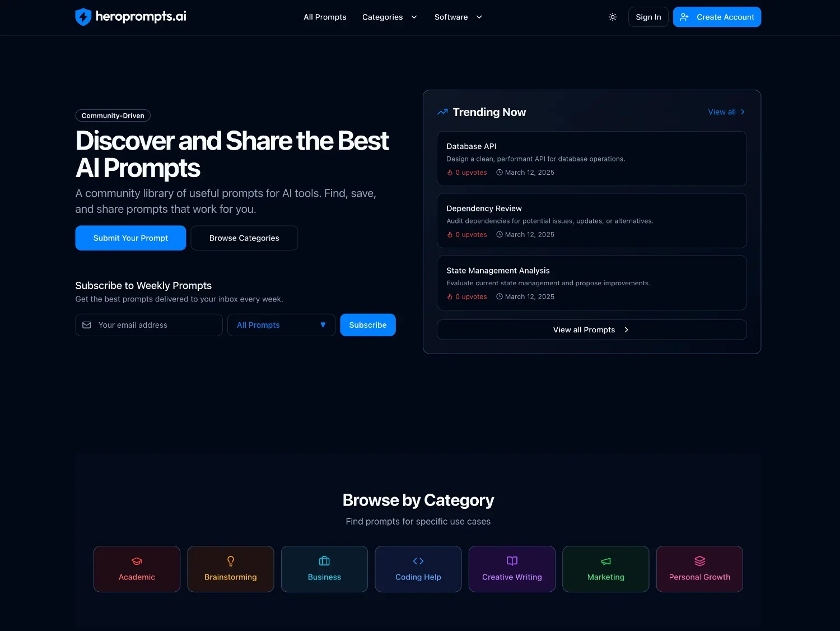Viewport: 840px width, 631px height.
Task: Click the flame upvote icon on Database API
Action: (450, 173)
